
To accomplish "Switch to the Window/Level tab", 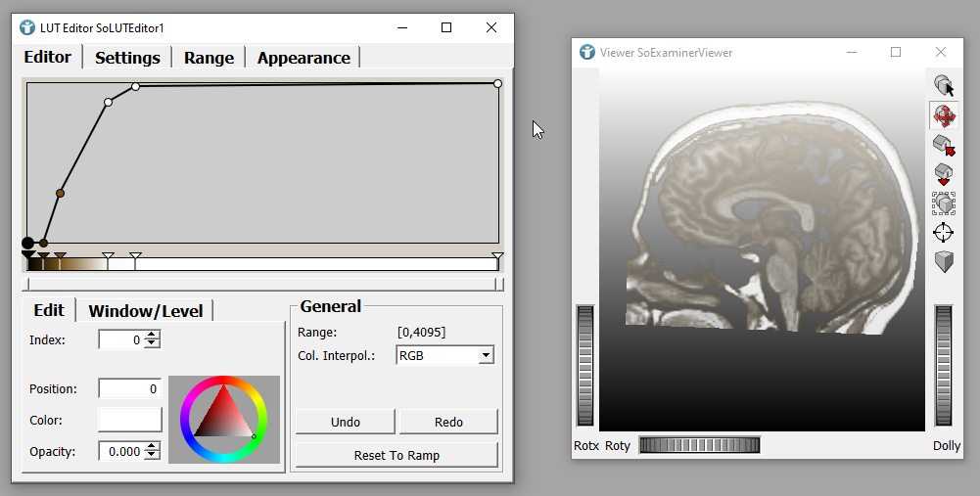I will [146, 311].
